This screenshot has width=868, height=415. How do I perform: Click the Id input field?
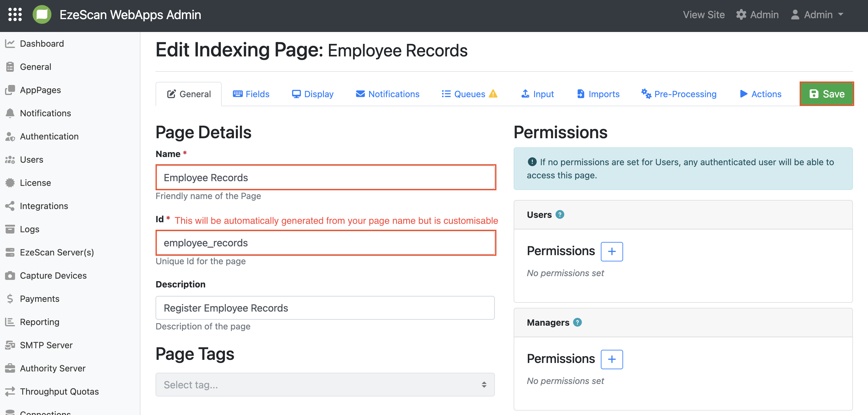click(325, 243)
